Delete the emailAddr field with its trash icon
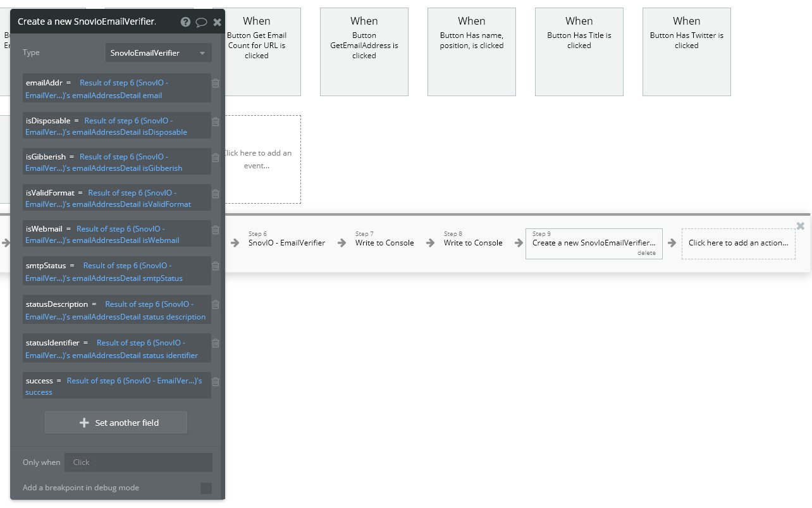The image size is (812, 508). [216, 83]
